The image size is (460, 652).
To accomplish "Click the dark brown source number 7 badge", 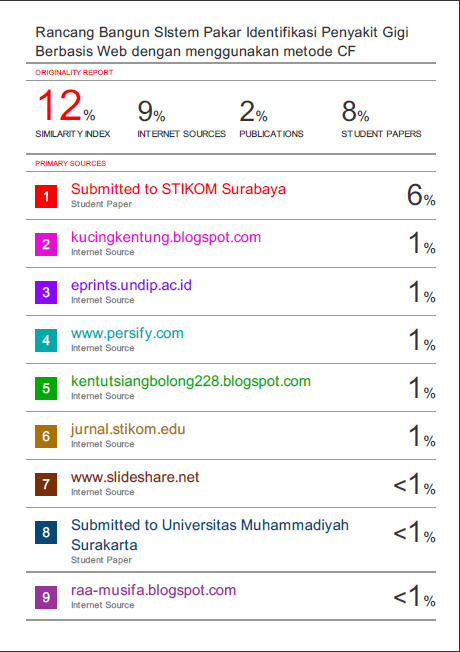I will click(x=46, y=484).
